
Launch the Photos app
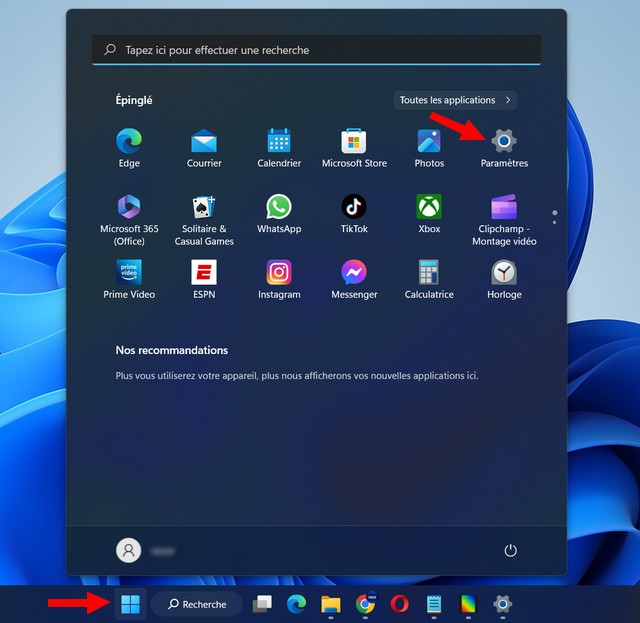point(429,148)
